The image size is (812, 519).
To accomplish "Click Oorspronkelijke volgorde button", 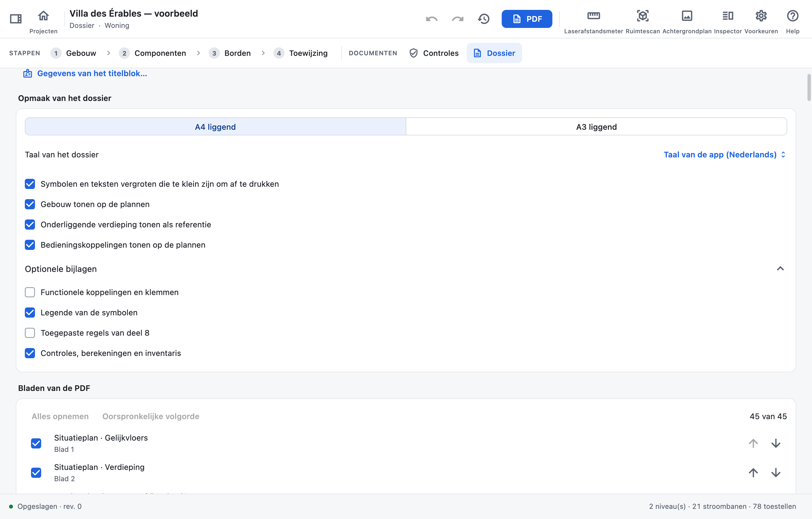I will point(151,416).
